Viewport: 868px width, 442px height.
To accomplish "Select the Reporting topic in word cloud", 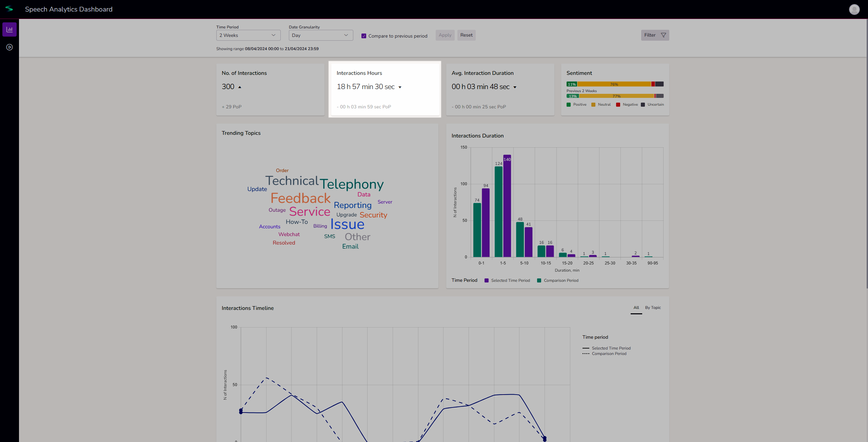I will [x=353, y=205].
